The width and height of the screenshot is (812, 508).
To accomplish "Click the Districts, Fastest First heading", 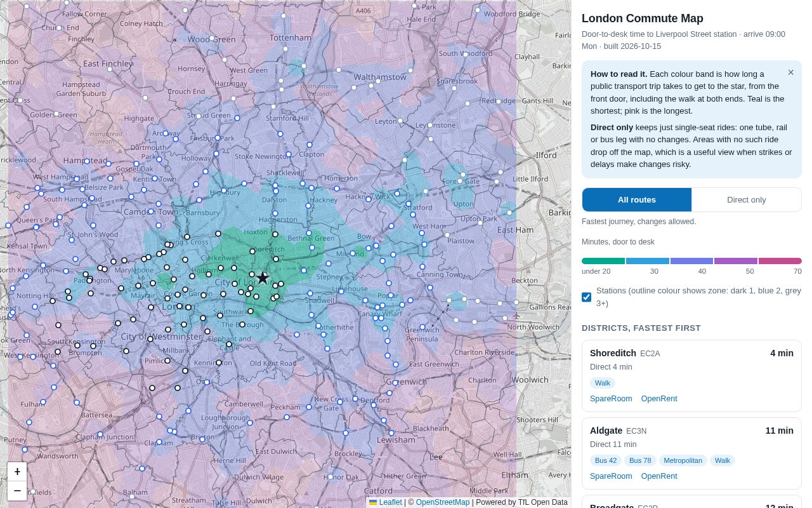I will pyautogui.click(x=641, y=328).
